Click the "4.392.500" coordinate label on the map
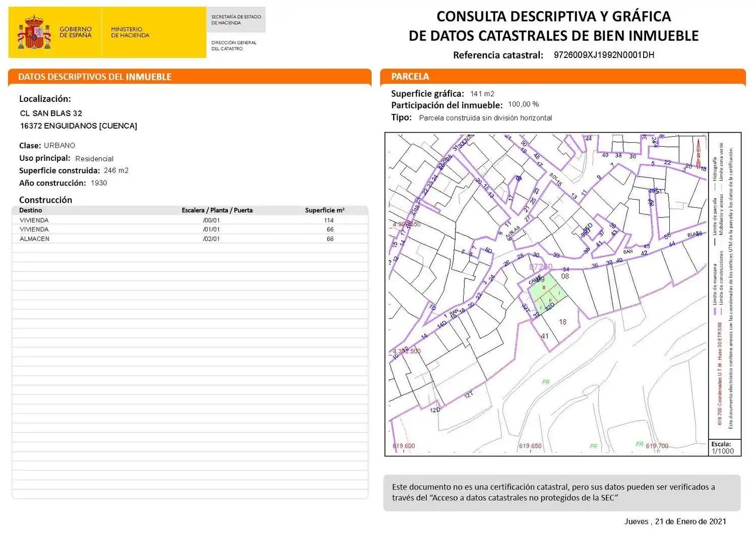This screenshot has height=534, width=756. (406, 351)
